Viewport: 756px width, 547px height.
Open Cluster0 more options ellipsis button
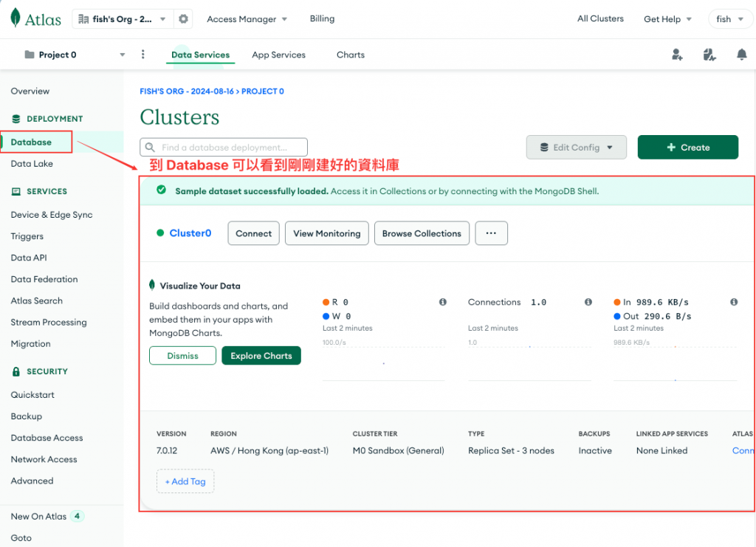(x=491, y=233)
